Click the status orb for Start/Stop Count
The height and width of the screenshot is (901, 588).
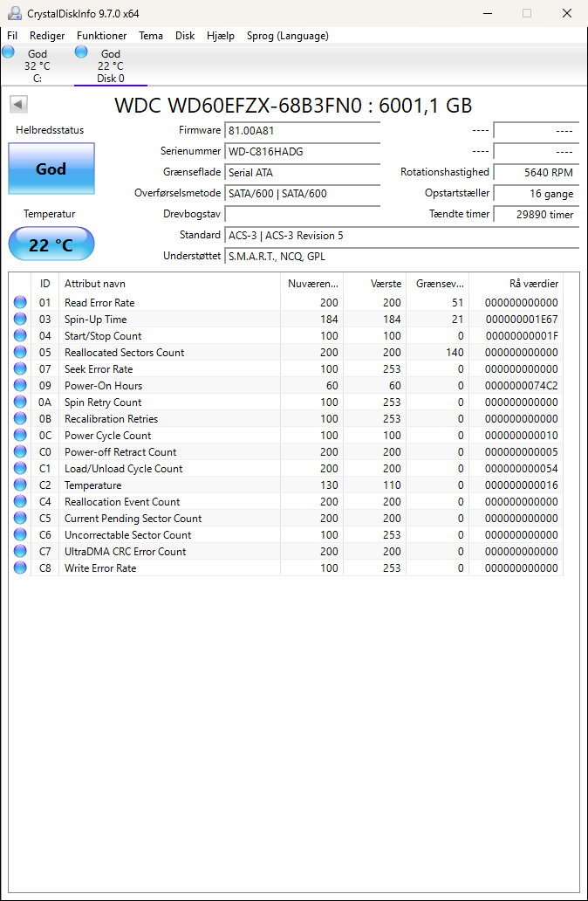click(20, 335)
